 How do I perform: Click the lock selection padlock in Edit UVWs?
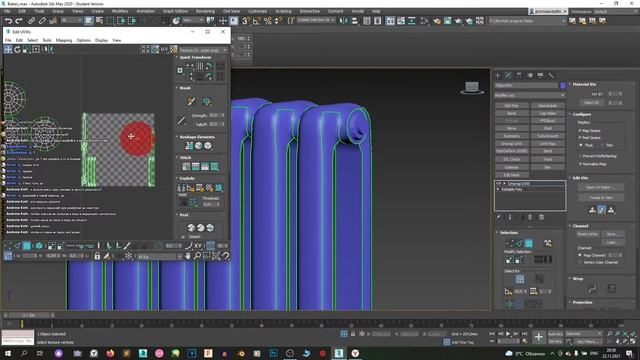(97, 256)
